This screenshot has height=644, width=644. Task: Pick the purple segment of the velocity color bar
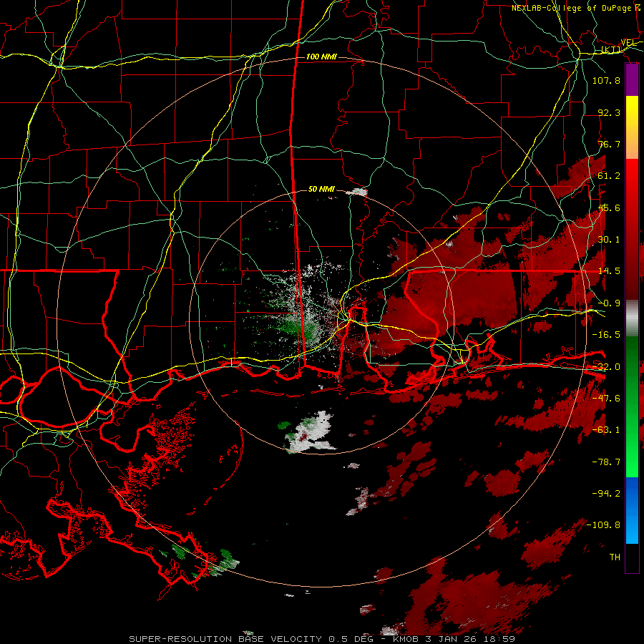tap(632, 79)
